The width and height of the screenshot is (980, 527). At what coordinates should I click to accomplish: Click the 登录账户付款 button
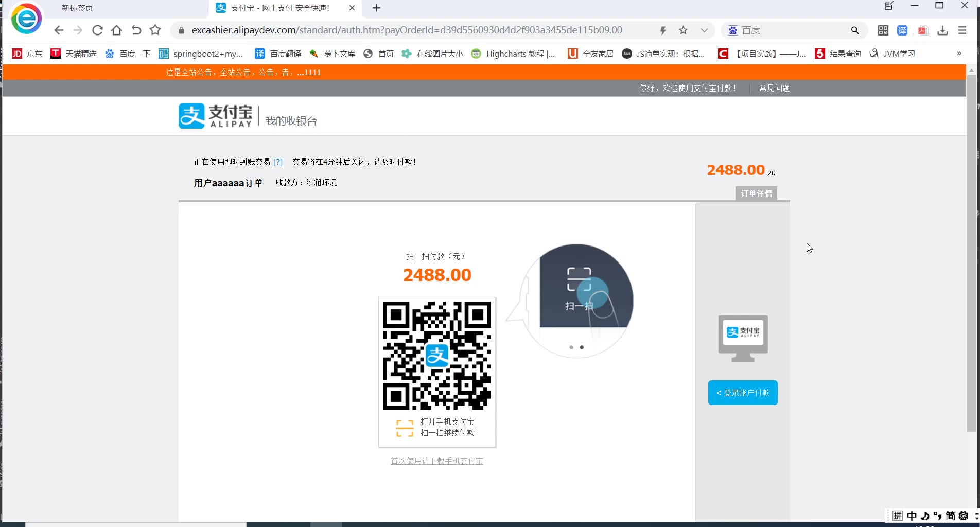point(743,393)
